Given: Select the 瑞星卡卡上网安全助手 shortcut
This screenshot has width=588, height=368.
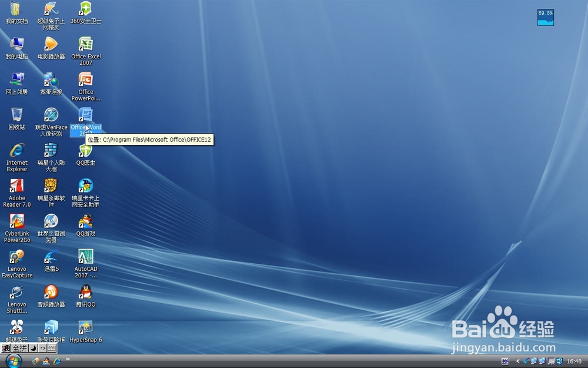Looking at the screenshot, I should (x=85, y=193).
